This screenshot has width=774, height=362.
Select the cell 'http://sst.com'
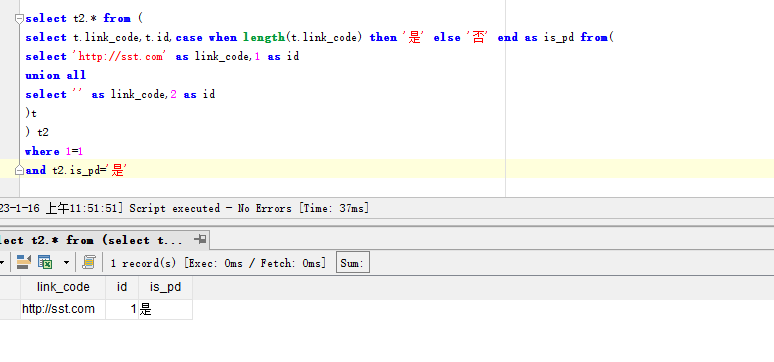coord(63,309)
